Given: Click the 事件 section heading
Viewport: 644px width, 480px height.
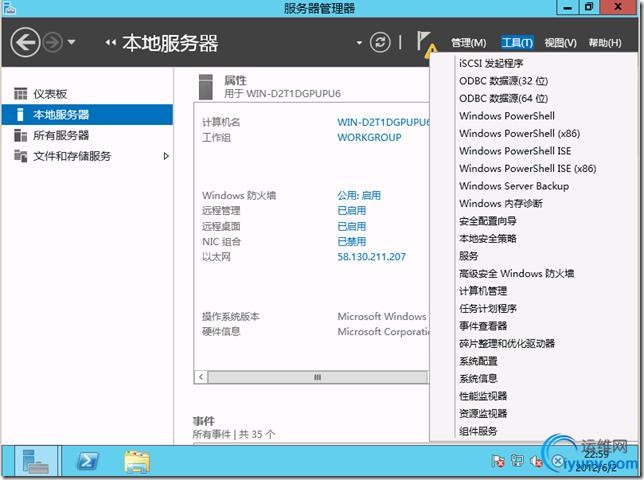Looking at the screenshot, I should pyautogui.click(x=204, y=421).
